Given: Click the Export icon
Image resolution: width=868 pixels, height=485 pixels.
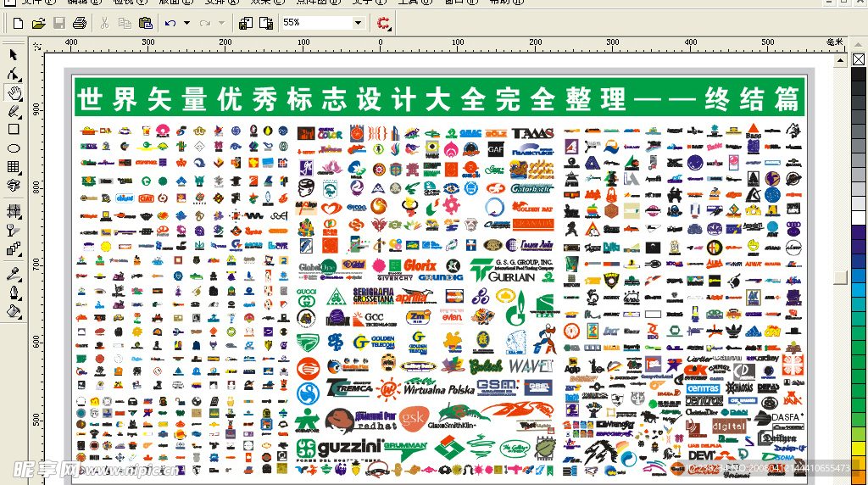Looking at the screenshot, I should click(266, 23).
